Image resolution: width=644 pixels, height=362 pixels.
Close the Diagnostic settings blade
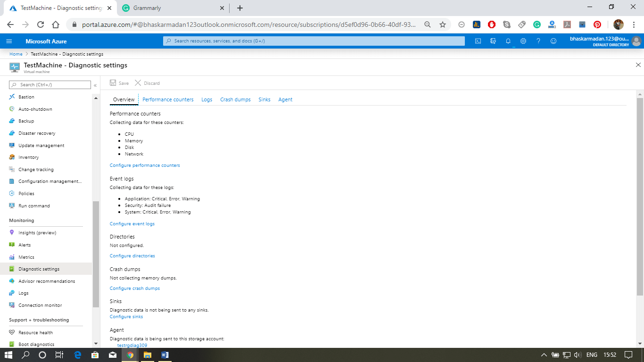click(638, 65)
